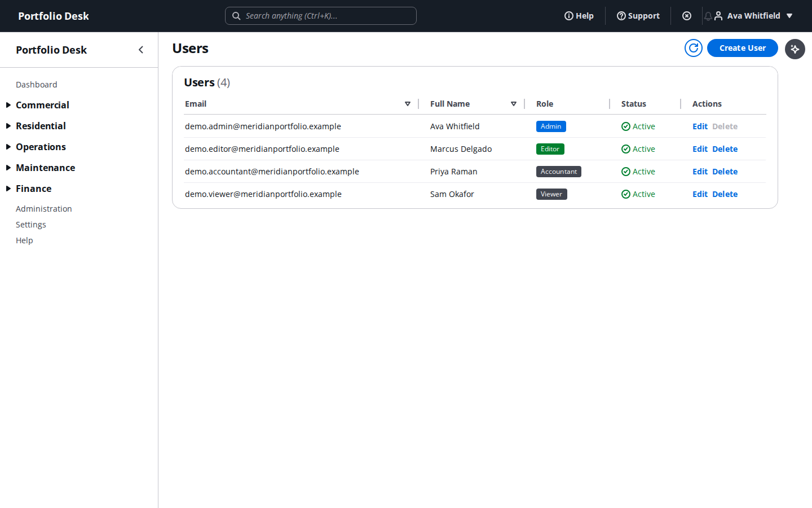
Task: Open Administration in sidebar
Action: [x=44, y=209]
